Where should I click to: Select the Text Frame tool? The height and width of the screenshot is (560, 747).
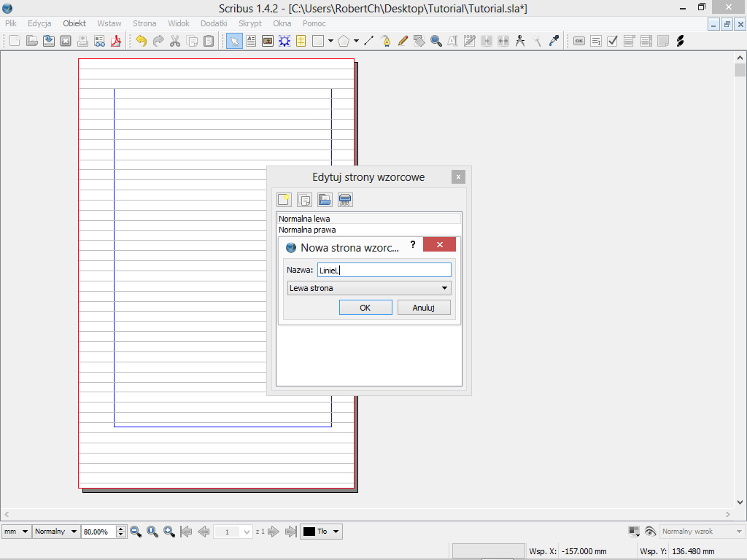point(251,41)
